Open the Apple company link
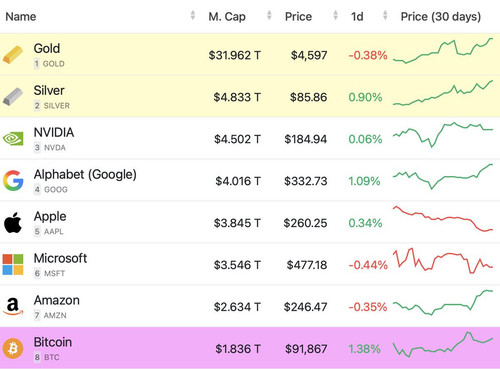This screenshot has height=369, width=500. [50, 217]
